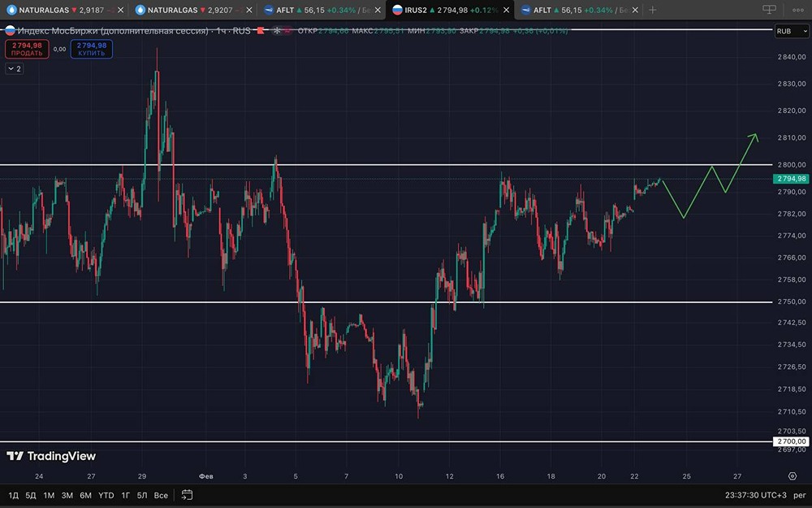The width and height of the screenshot is (812, 508).
Task: Set range to 6М
Action: pyautogui.click(x=85, y=495)
